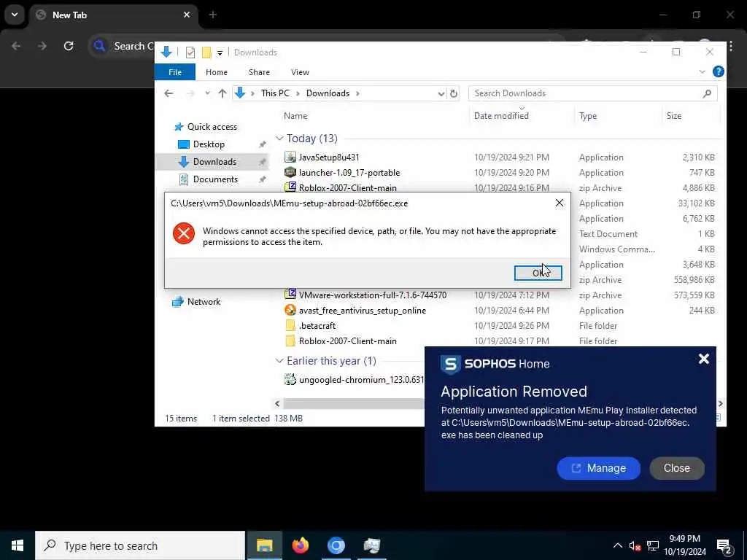Select the .betacraft folder
The width and height of the screenshot is (747, 560).
[317, 326]
